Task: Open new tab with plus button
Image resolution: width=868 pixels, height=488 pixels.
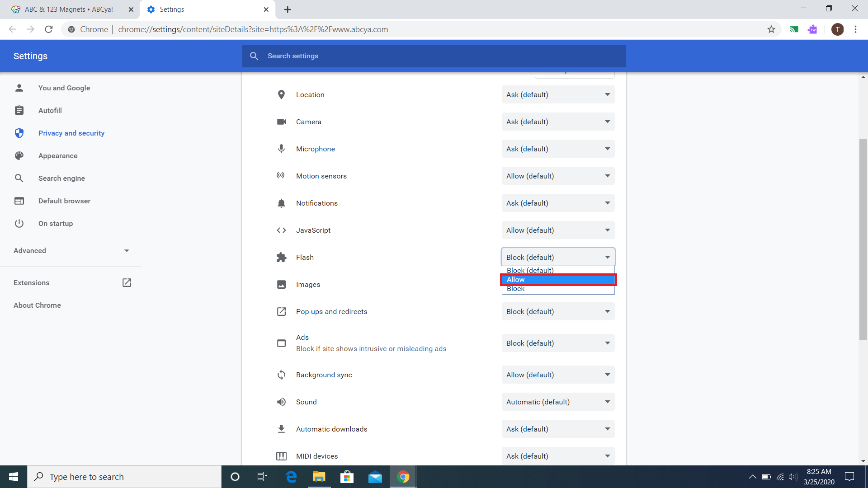Action: pos(288,9)
